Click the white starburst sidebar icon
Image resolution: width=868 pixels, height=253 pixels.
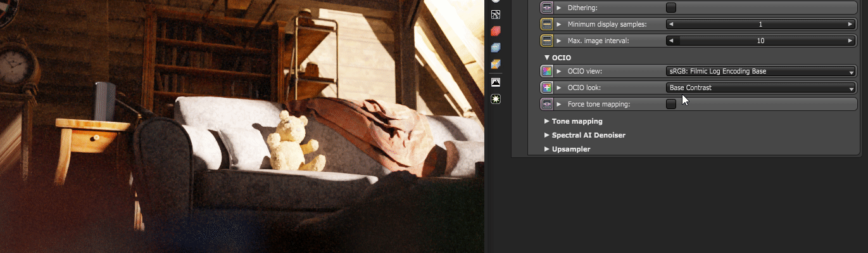point(496,100)
